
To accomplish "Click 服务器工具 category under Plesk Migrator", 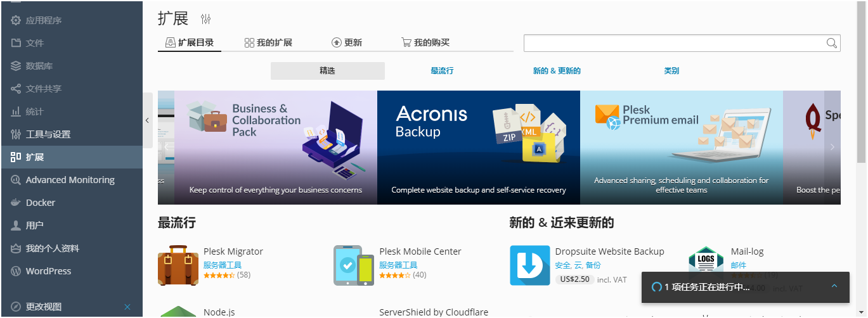I will pos(223,265).
